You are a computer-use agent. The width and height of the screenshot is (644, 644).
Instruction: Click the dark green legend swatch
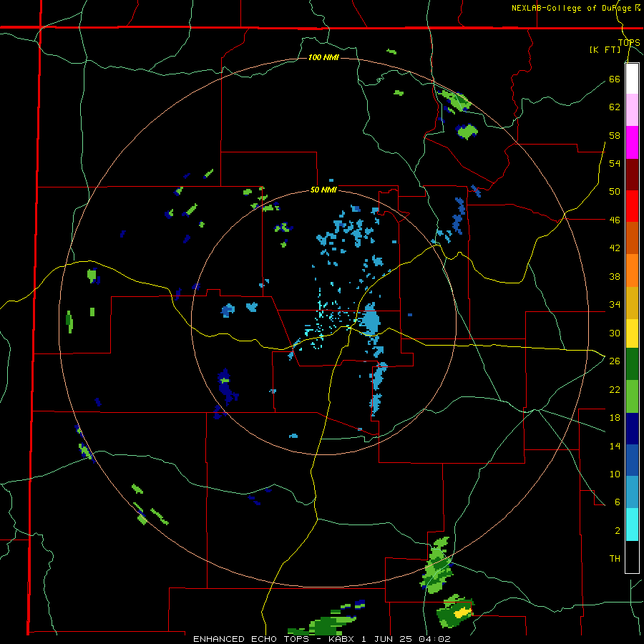coord(632,364)
